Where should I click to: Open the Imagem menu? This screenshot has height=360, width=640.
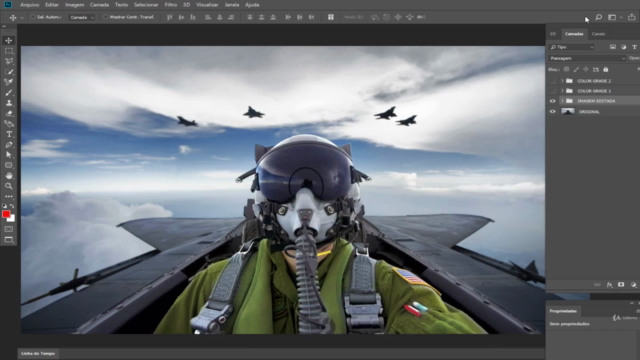(75, 5)
